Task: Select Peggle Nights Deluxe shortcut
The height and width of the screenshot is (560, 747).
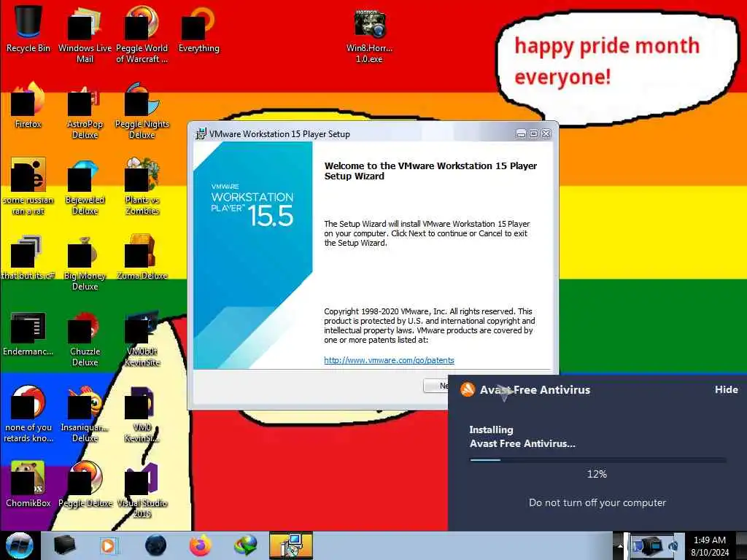Action: tap(142, 111)
